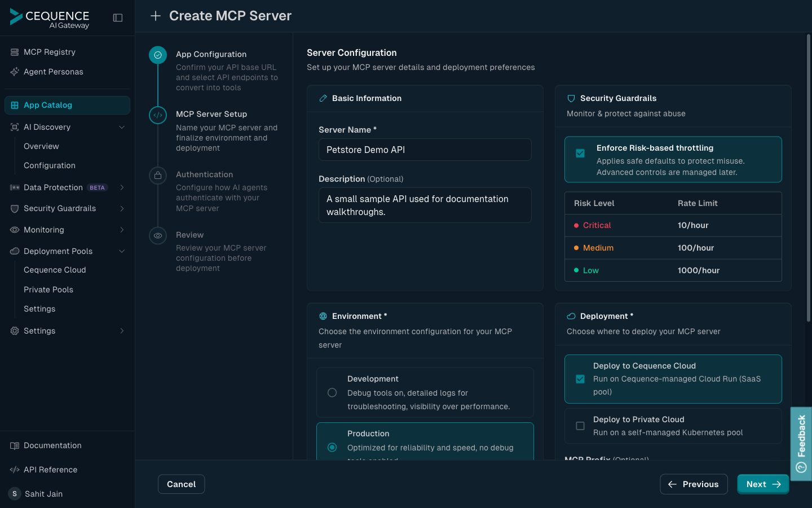The width and height of the screenshot is (812, 508).
Task: Click the App Configuration completed step icon
Action: pos(158,55)
